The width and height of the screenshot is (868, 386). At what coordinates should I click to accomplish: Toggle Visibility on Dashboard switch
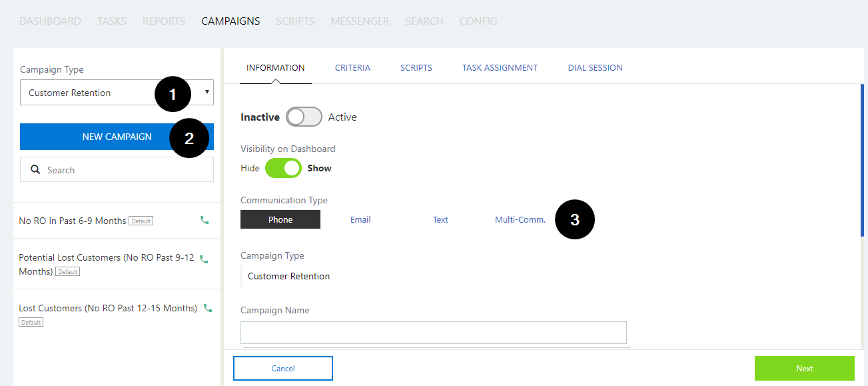283,168
